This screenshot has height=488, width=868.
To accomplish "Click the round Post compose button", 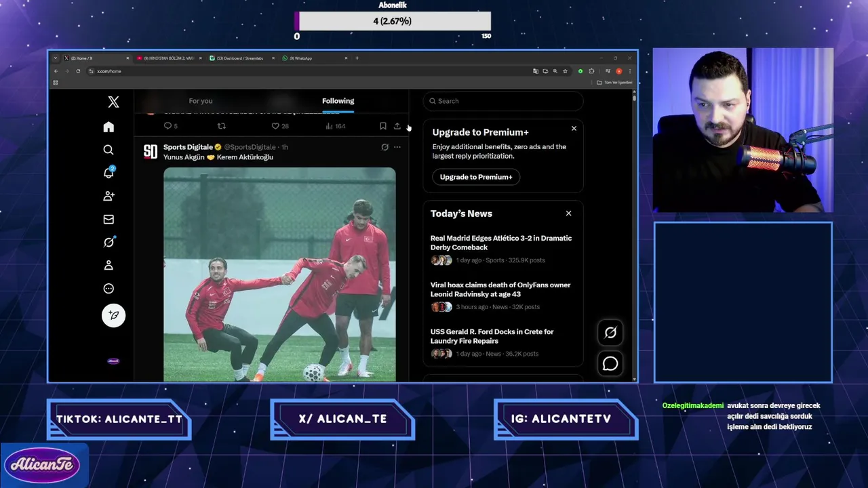I will tap(113, 315).
